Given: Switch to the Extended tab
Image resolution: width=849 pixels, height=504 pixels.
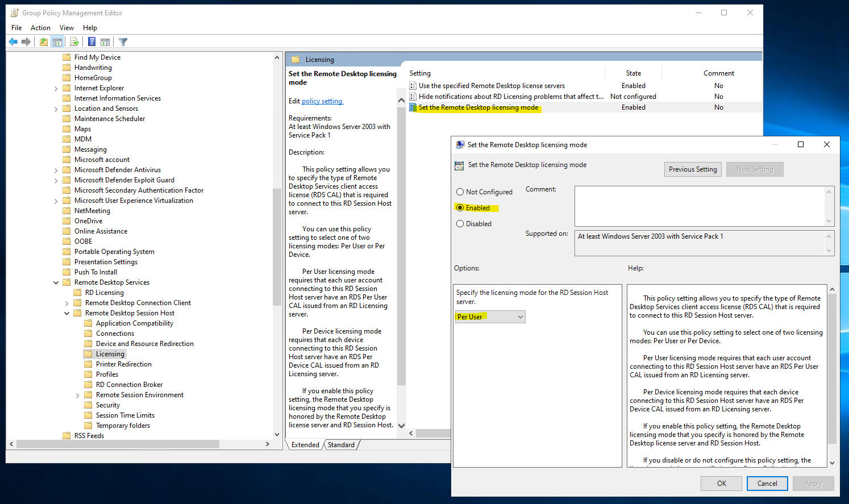Looking at the screenshot, I should (x=305, y=445).
